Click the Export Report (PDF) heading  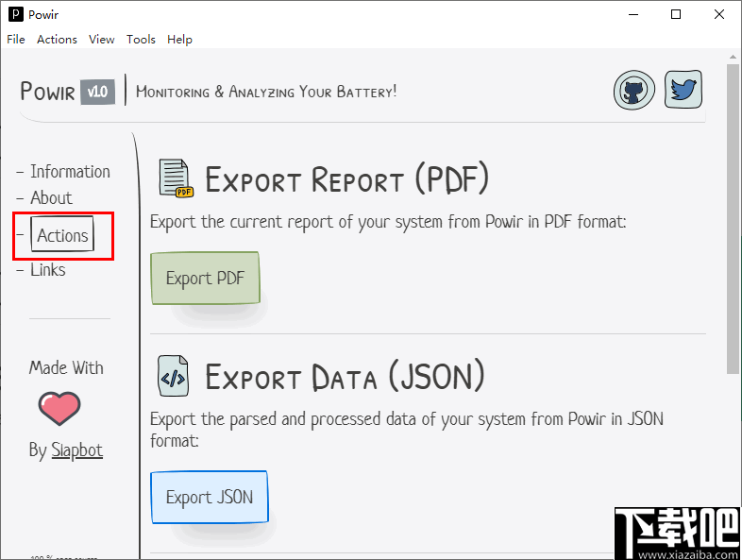coord(346,178)
